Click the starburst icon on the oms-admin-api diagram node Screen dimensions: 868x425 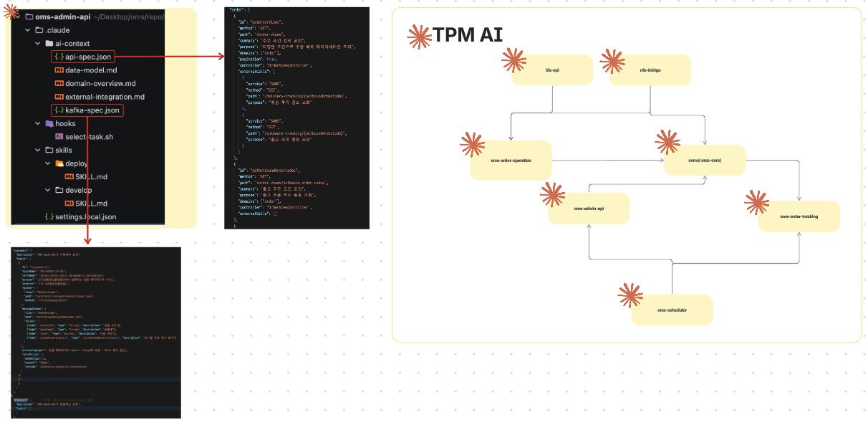click(553, 194)
